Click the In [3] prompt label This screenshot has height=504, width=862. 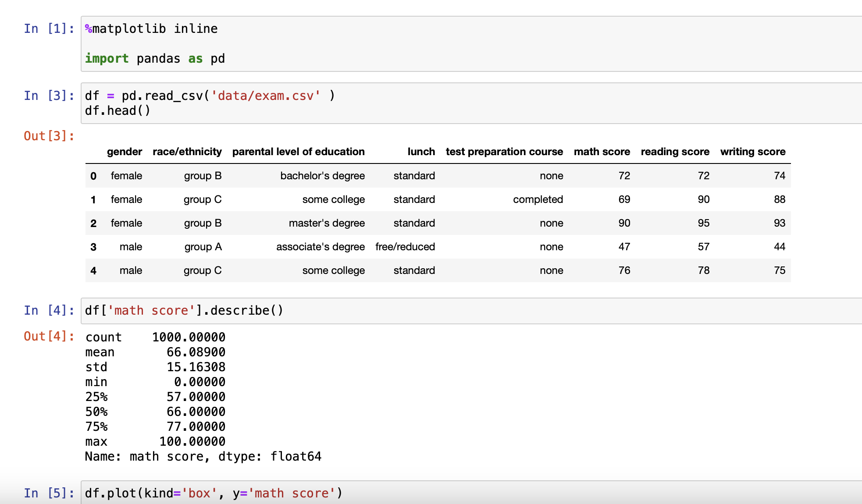click(49, 96)
